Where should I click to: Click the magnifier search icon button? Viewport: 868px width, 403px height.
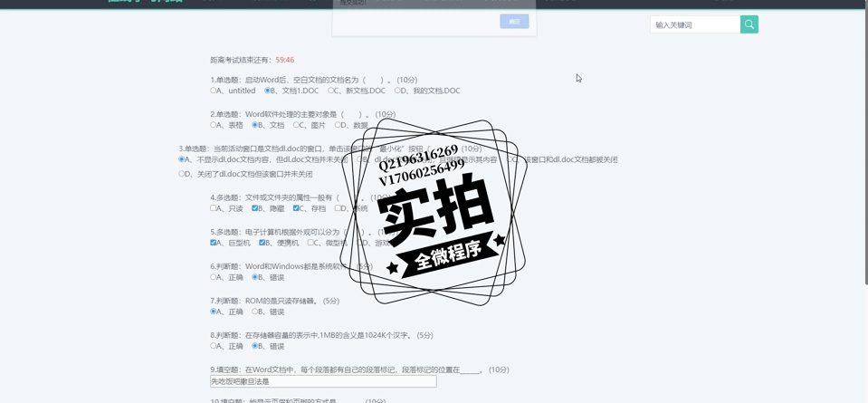(x=749, y=24)
